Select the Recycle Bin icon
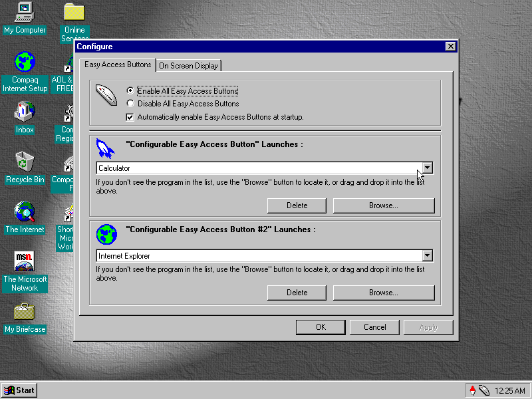The width and height of the screenshot is (532, 399). [25, 162]
